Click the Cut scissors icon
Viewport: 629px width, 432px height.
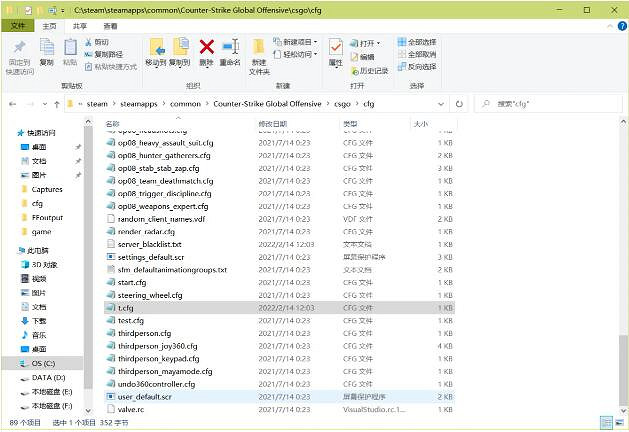[89, 42]
